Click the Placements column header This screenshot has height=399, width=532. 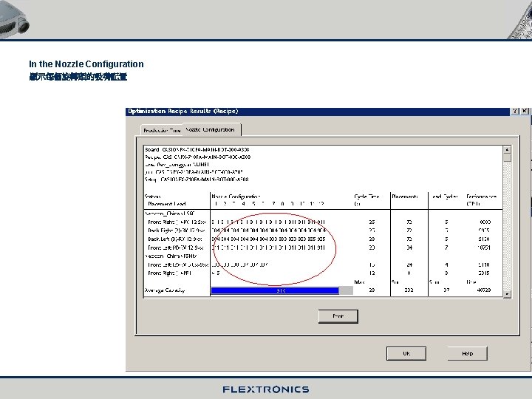point(405,197)
